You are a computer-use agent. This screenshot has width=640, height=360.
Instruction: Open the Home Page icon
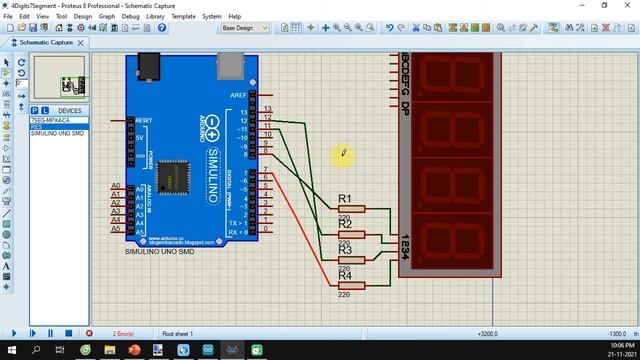point(59,28)
